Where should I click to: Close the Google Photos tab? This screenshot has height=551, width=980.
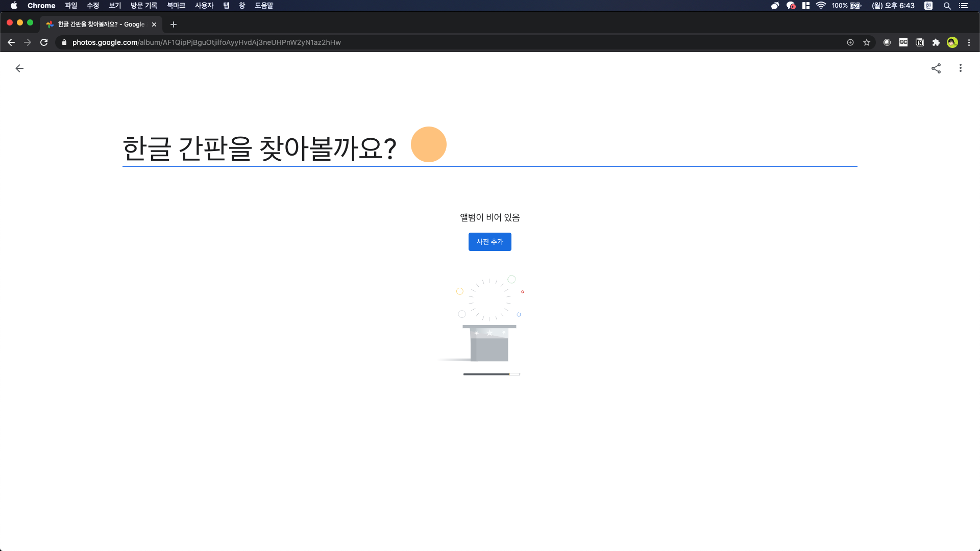coord(154,24)
